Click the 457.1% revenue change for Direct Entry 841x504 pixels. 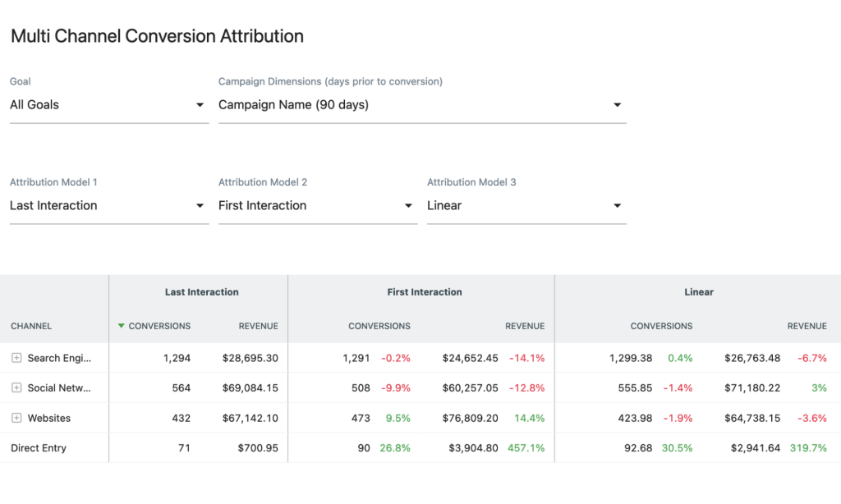tap(525, 448)
